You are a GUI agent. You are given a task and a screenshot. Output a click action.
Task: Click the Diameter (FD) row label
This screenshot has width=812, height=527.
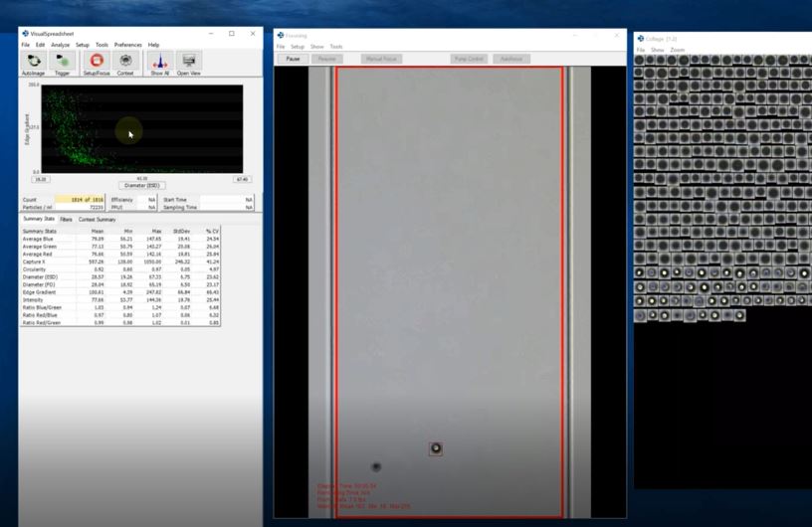coord(39,284)
